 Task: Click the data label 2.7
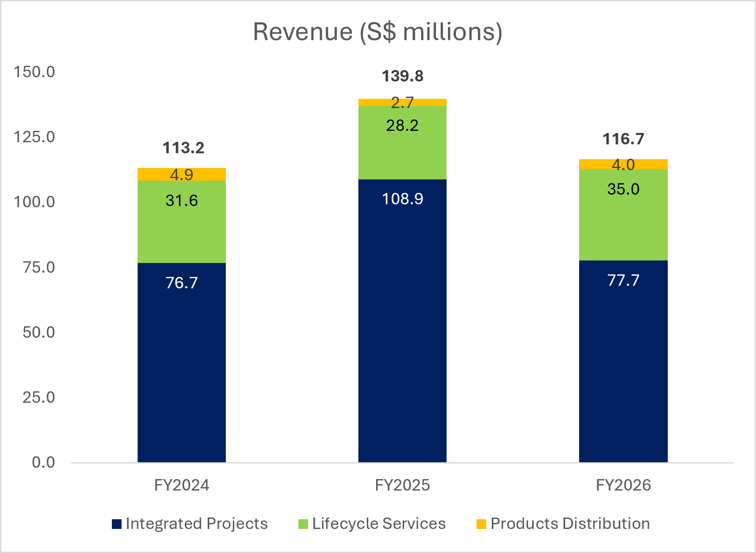402,103
